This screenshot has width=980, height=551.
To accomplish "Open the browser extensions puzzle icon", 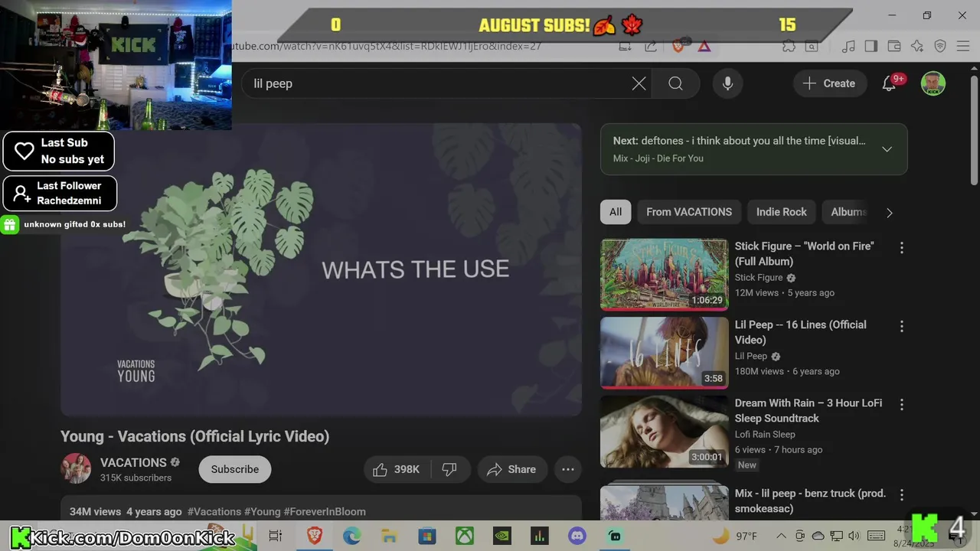I will point(789,46).
